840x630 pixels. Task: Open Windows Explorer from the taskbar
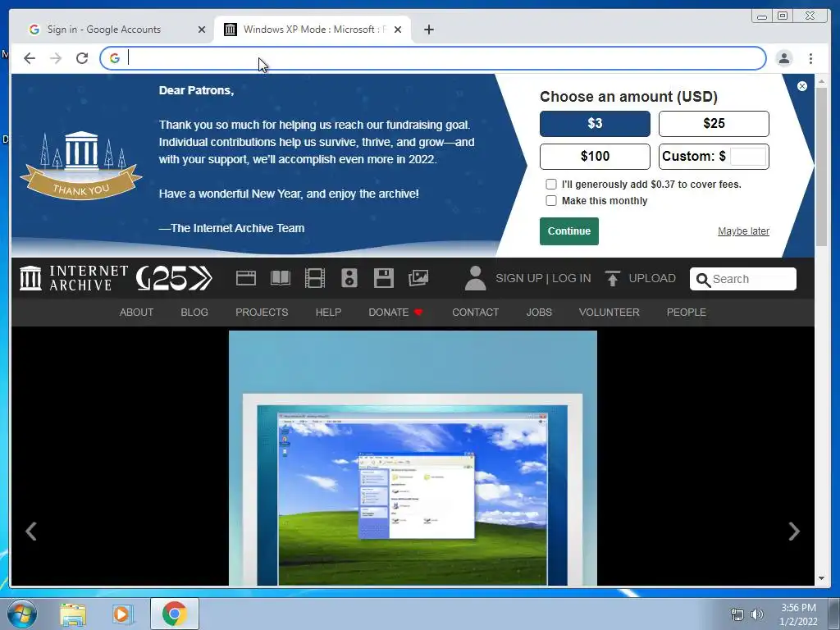(x=73, y=614)
